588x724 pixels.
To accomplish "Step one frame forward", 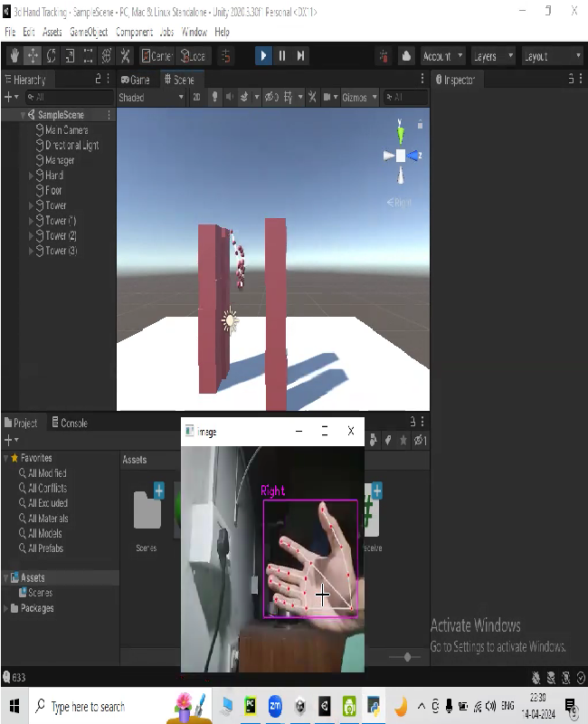I will click(x=300, y=56).
